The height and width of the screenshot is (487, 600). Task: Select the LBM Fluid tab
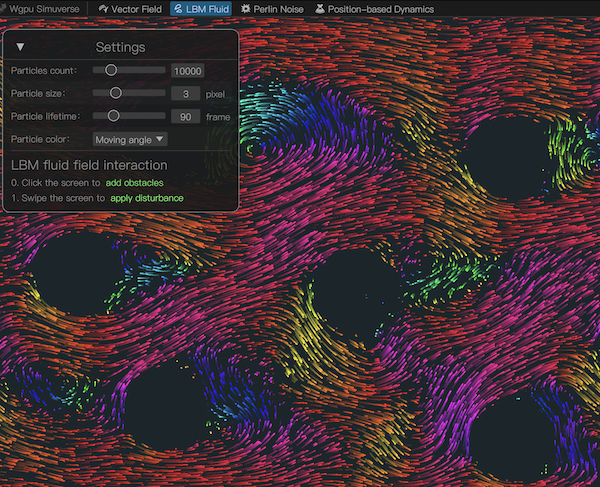click(x=201, y=9)
